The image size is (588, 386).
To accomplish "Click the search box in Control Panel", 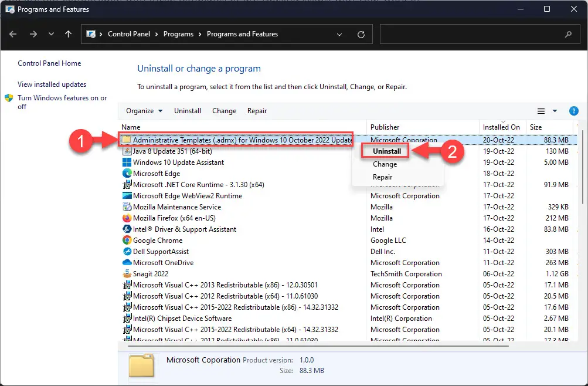I will [x=480, y=34].
